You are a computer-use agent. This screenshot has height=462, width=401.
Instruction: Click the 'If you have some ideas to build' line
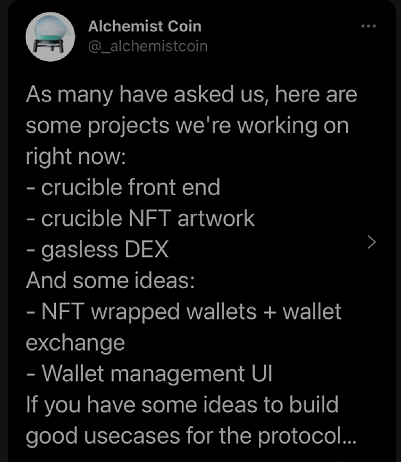[182, 405]
